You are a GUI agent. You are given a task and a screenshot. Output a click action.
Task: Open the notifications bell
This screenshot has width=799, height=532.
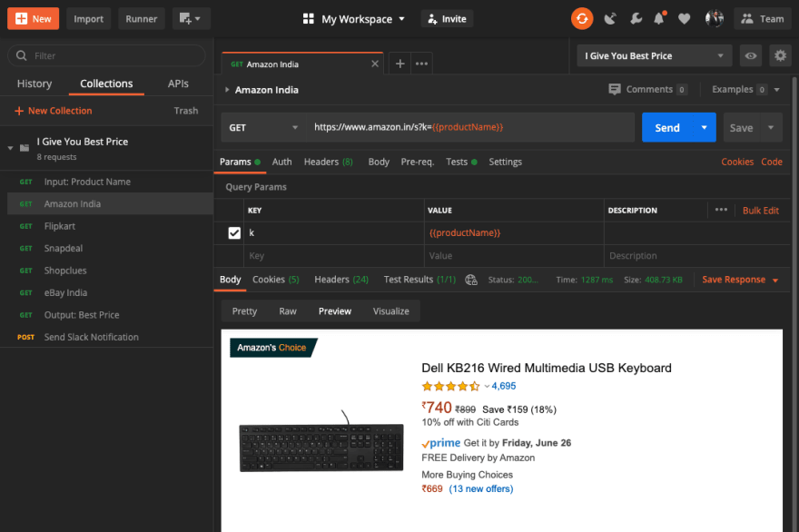pos(659,19)
